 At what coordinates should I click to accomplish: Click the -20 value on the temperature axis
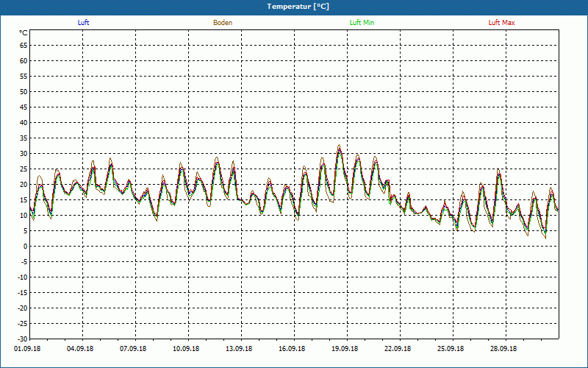coord(23,308)
